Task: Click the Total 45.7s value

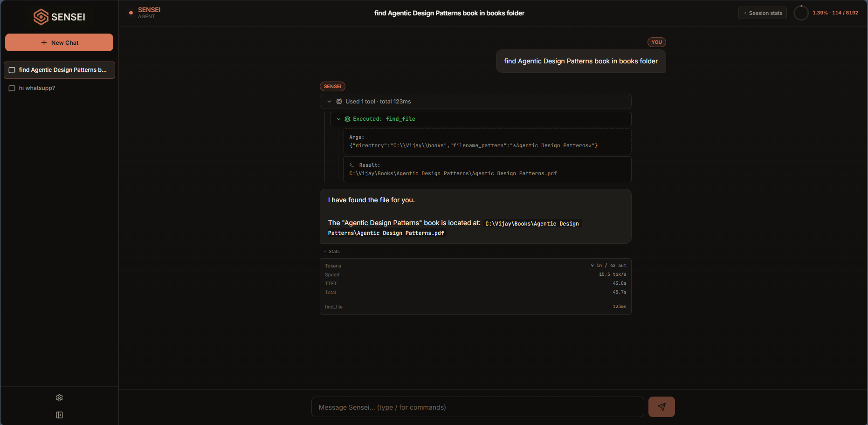Action: [619, 292]
